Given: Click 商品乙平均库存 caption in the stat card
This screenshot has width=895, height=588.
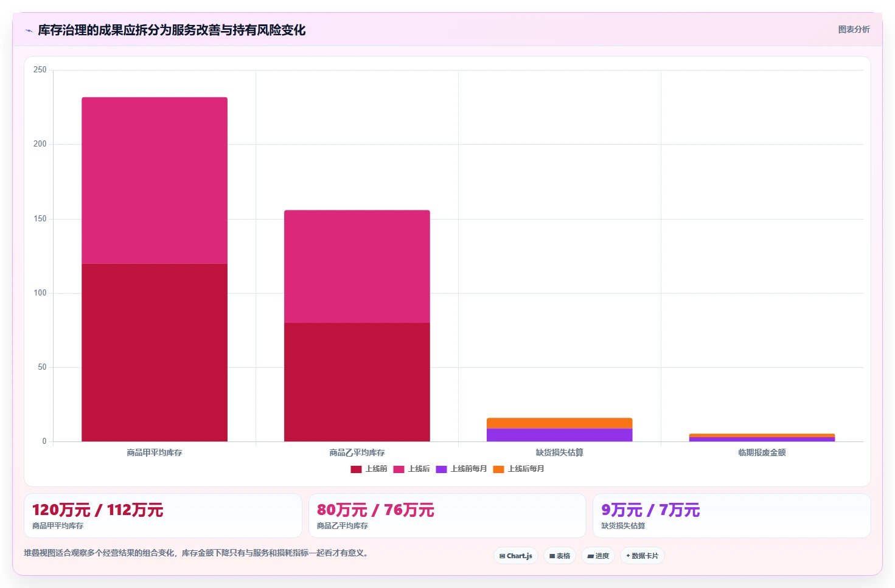Looking at the screenshot, I should [x=343, y=526].
